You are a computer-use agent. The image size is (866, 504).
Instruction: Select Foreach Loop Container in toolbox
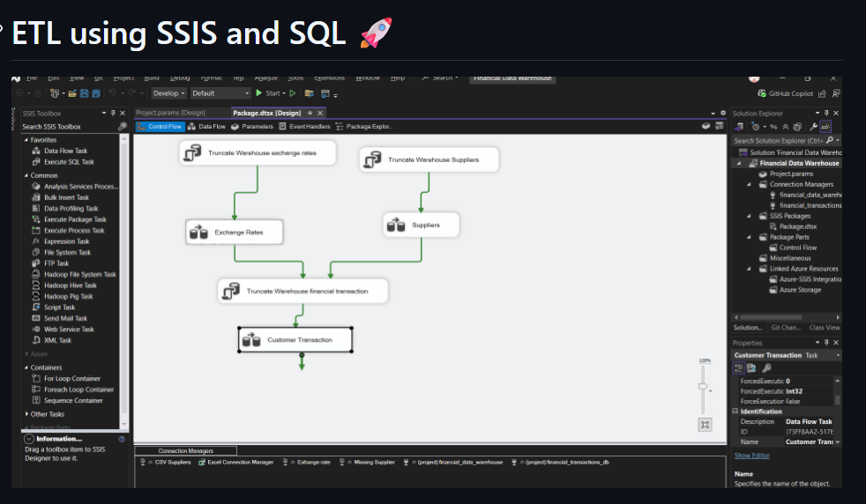pyautogui.click(x=78, y=389)
